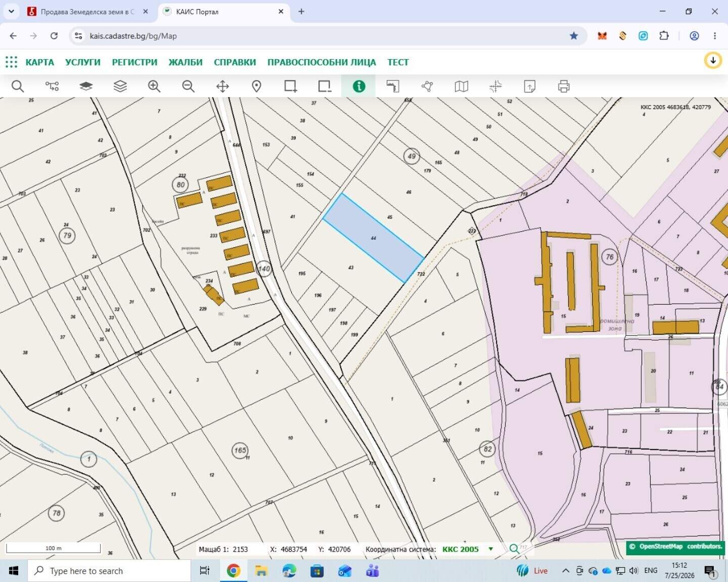Expand the tab search chevron

11,12
